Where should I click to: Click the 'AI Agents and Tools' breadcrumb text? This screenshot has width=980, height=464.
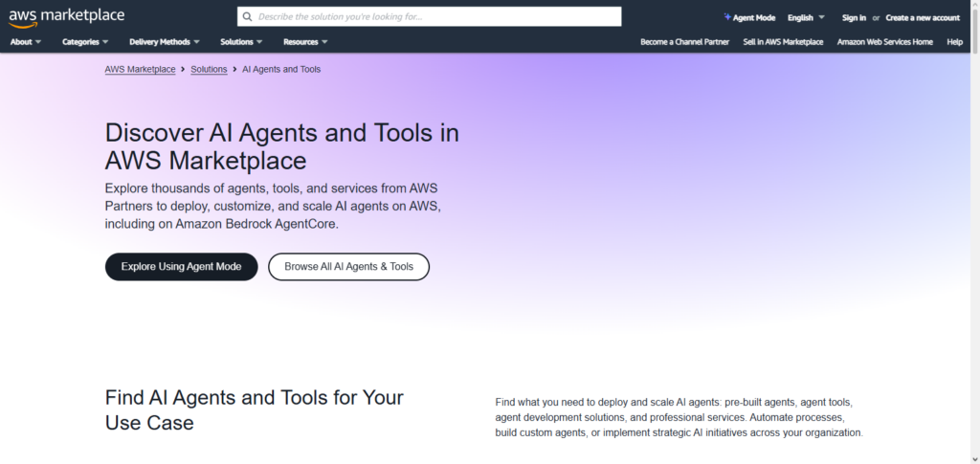281,69
